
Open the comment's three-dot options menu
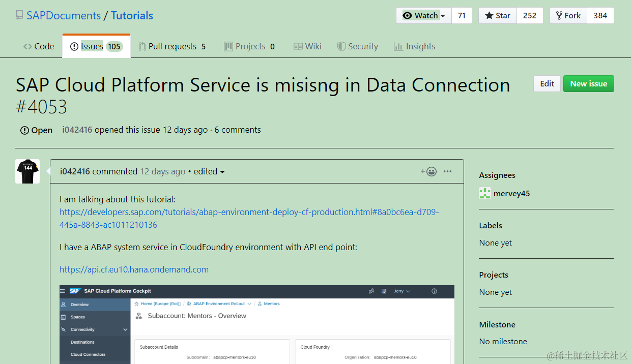(447, 171)
